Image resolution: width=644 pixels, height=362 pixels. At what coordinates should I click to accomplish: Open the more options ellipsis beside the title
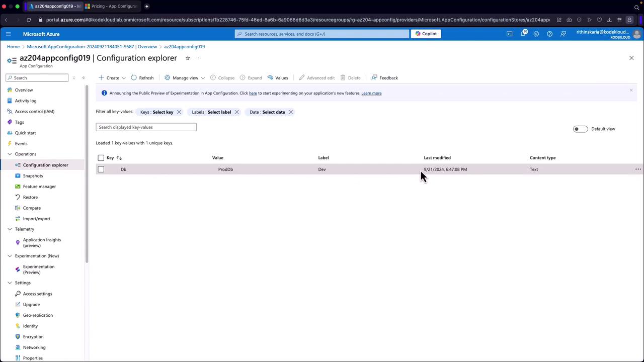198,58
